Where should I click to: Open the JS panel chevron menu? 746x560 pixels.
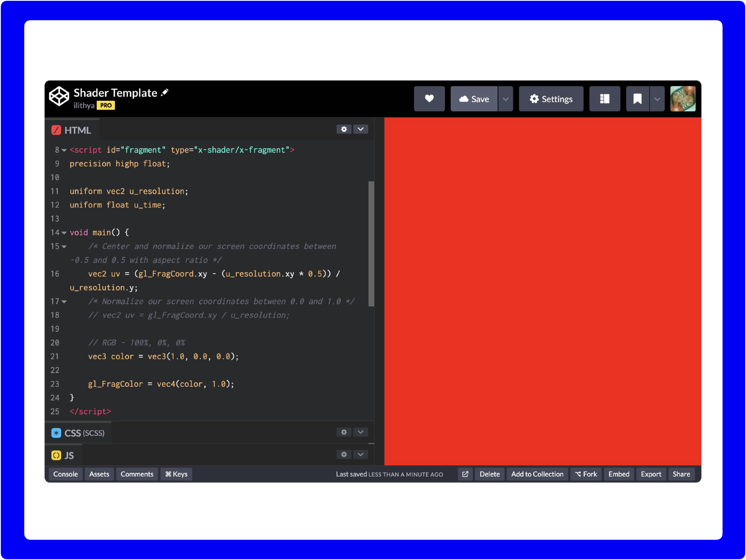click(360, 454)
